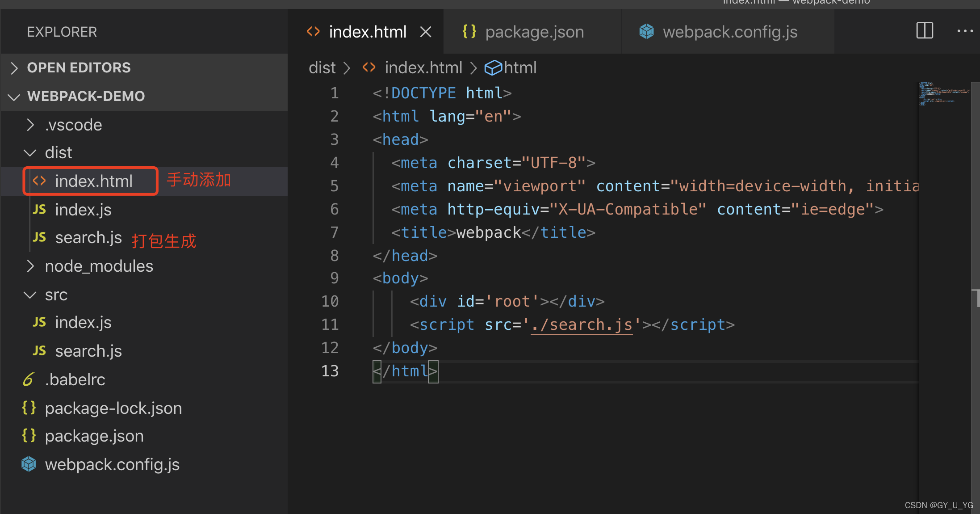Click the 'root' id value on line 10

[512, 302]
